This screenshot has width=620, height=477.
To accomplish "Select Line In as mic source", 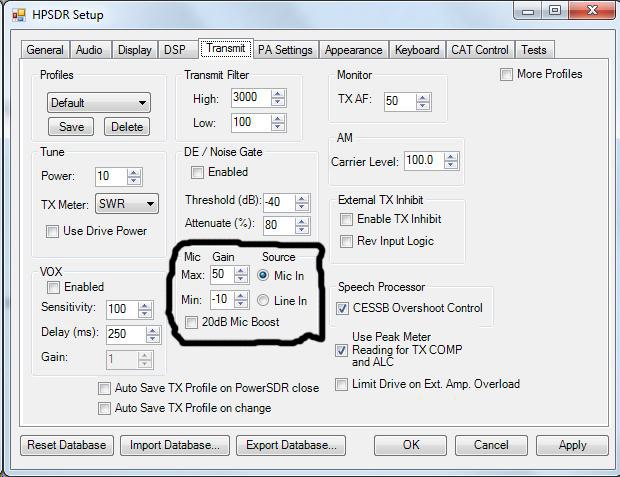I will 263,300.
